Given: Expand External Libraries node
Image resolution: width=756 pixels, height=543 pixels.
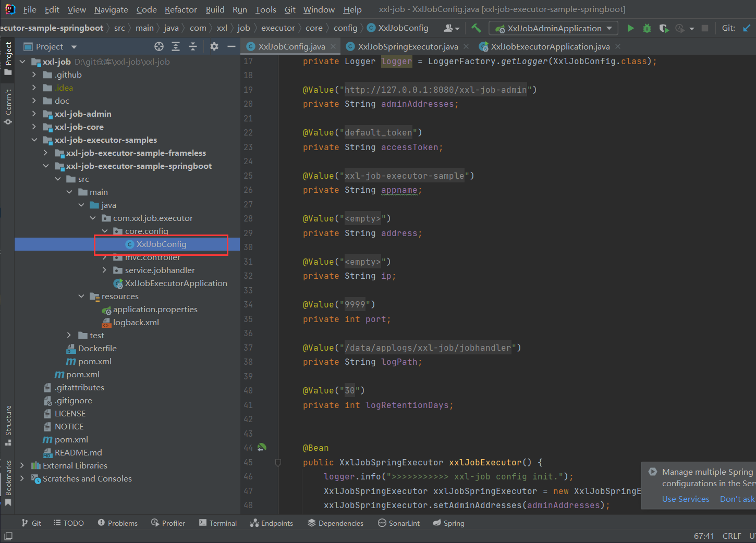Looking at the screenshot, I should coord(22,465).
